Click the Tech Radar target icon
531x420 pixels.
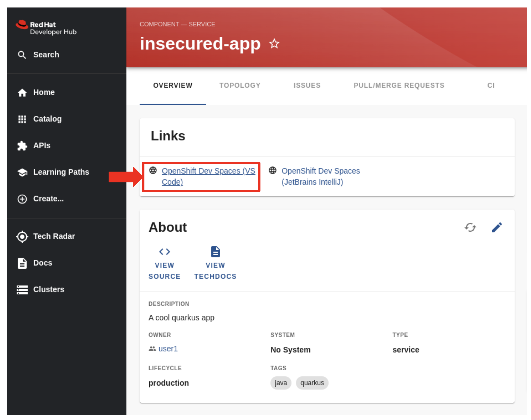[22, 236]
